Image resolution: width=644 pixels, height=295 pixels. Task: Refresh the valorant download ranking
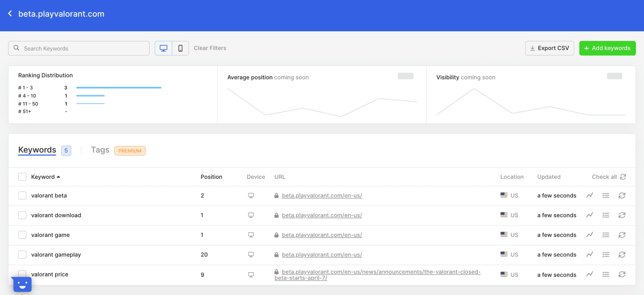click(x=622, y=215)
